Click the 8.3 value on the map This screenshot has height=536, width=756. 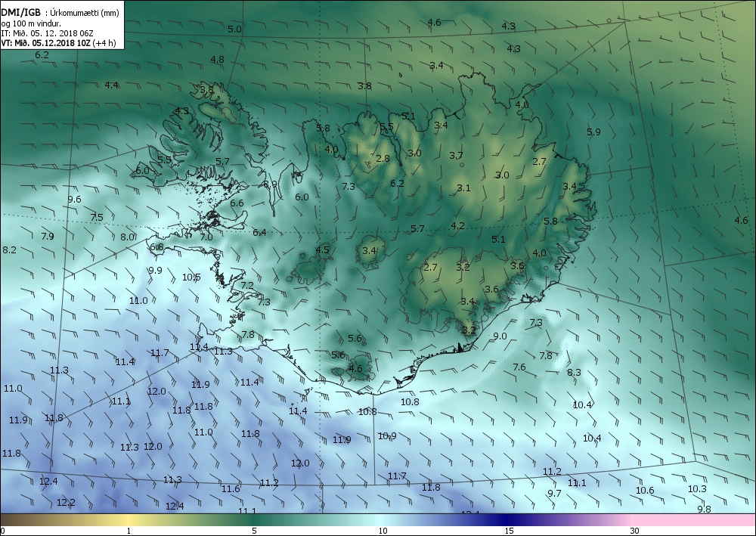click(575, 372)
